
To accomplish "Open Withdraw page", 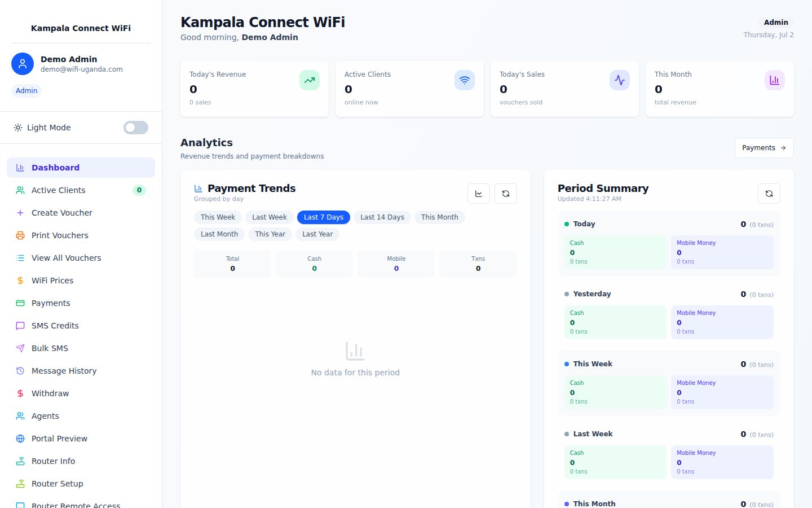I will pos(81,393).
